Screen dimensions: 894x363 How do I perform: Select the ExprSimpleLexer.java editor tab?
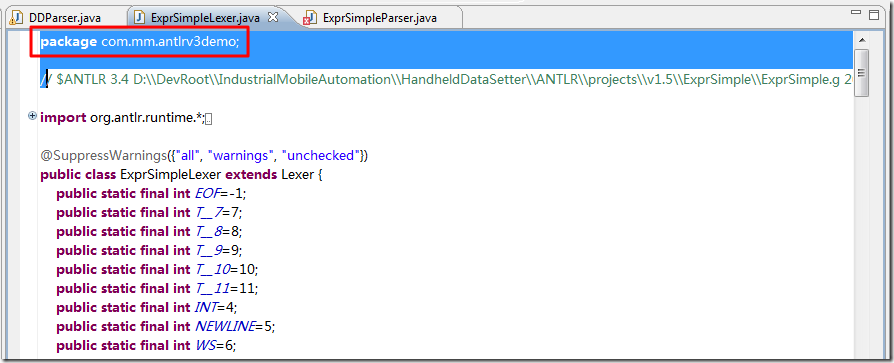pyautogui.click(x=205, y=18)
